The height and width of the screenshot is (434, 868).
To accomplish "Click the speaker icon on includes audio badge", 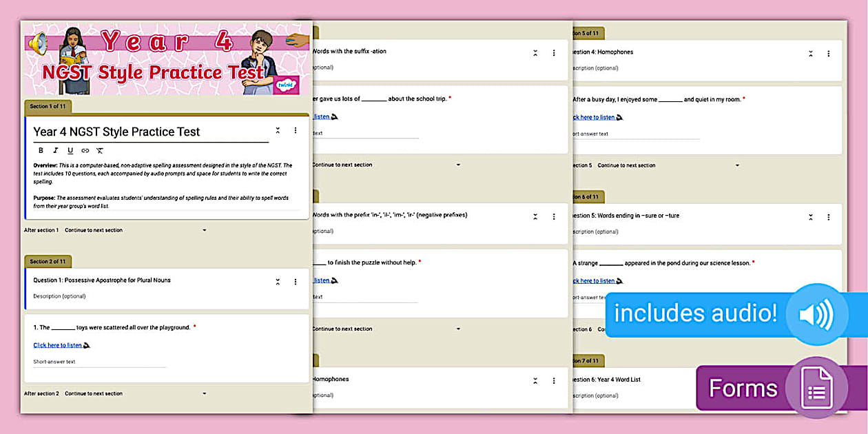I will tap(816, 314).
